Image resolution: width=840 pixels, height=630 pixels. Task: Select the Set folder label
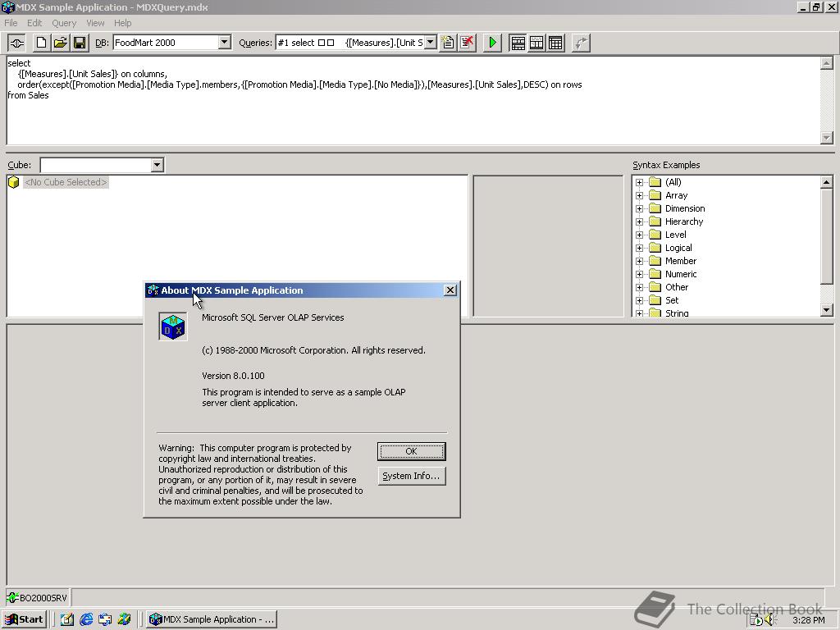point(672,300)
